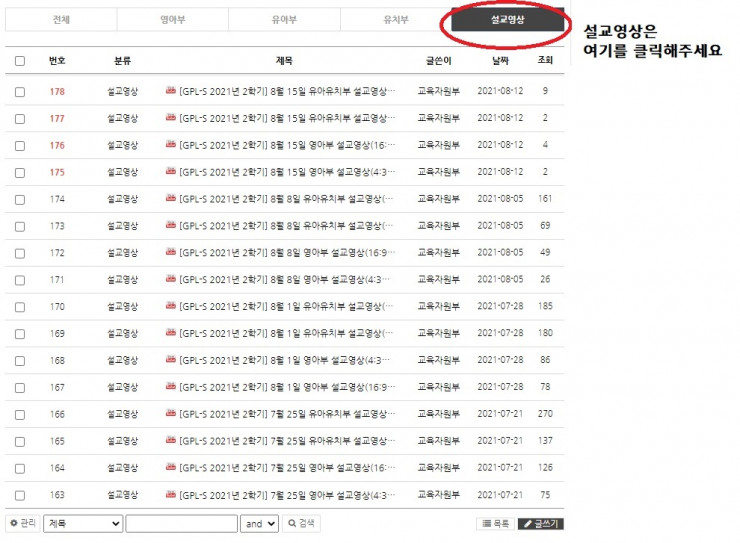Open the 제목 search field dropdown

point(83,523)
